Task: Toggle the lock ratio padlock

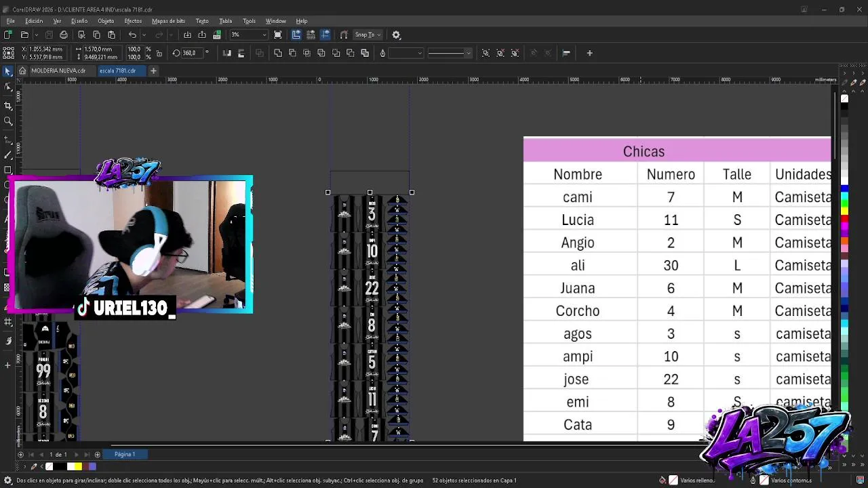Action: click(x=159, y=53)
